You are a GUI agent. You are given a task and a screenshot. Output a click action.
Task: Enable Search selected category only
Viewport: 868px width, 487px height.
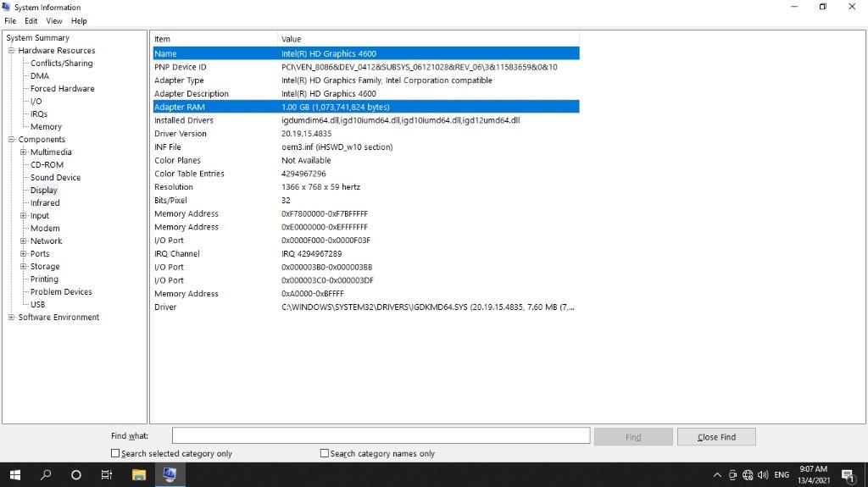(x=115, y=453)
